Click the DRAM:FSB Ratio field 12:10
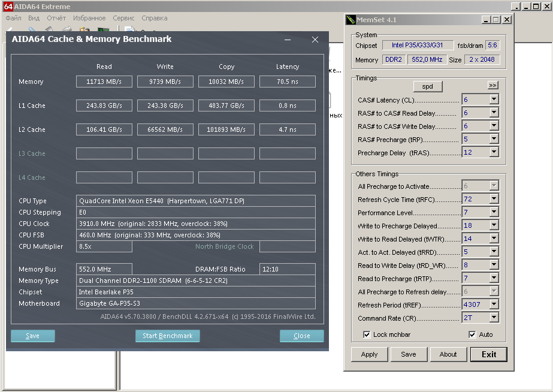The width and height of the screenshot is (553, 392). [288, 269]
